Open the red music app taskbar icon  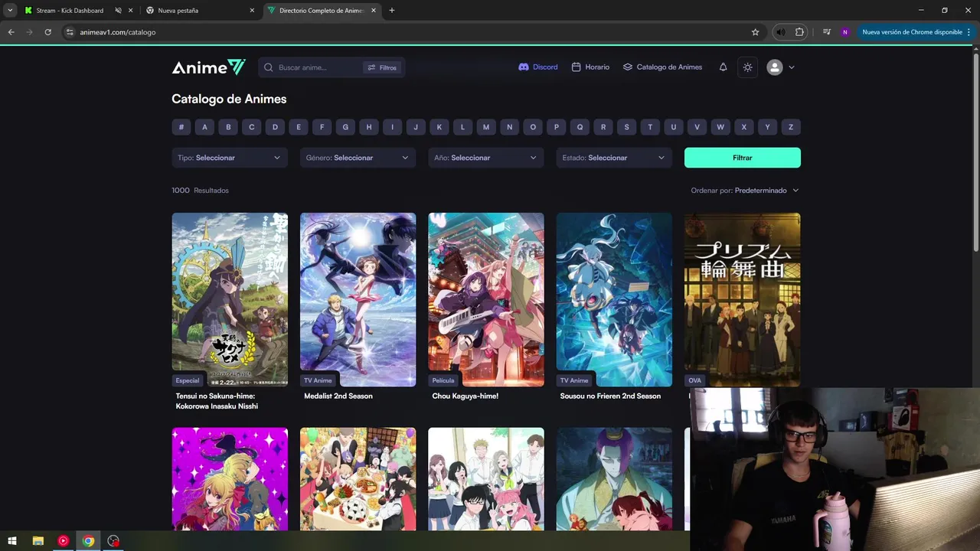[x=63, y=541]
